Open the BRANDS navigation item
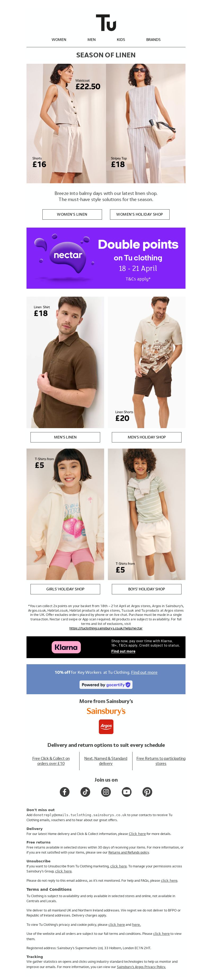This screenshot has width=212, height=980. click(x=153, y=40)
